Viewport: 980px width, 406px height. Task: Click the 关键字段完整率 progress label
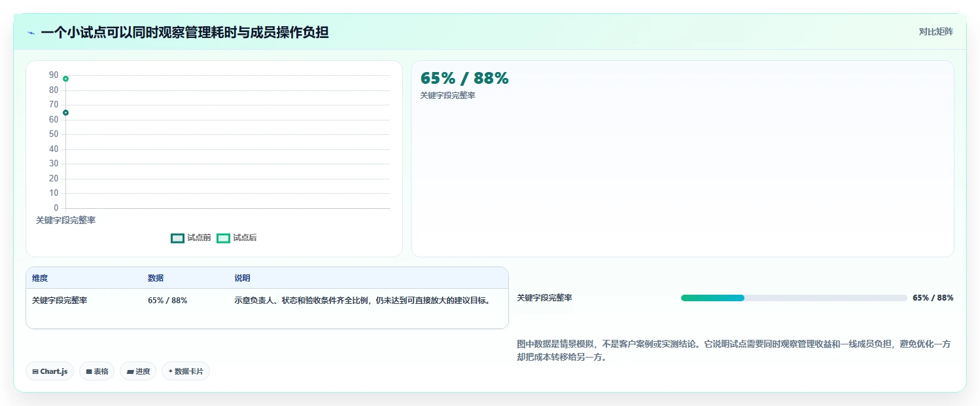(544, 298)
